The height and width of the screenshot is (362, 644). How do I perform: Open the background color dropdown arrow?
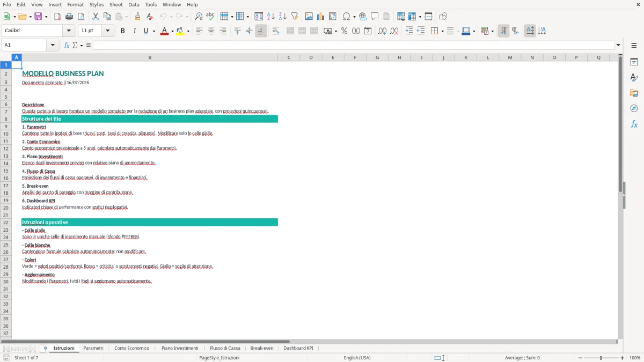coord(188,31)
